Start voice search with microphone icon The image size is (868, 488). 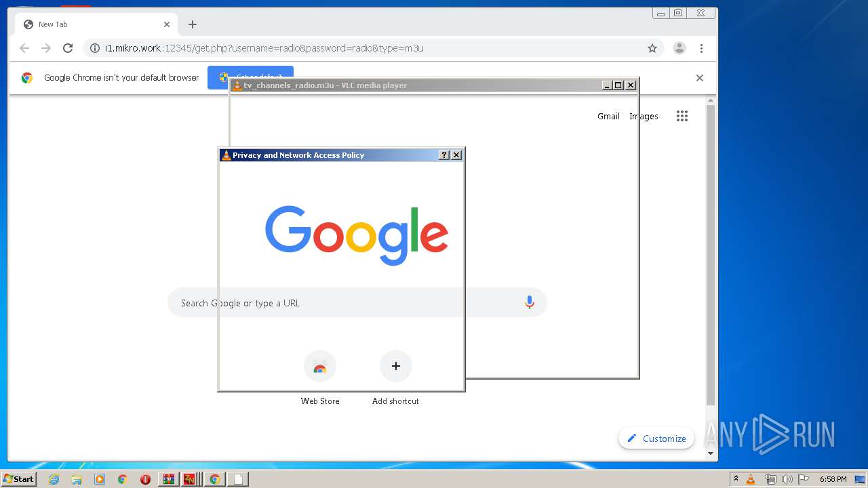(x=530, y=303)
